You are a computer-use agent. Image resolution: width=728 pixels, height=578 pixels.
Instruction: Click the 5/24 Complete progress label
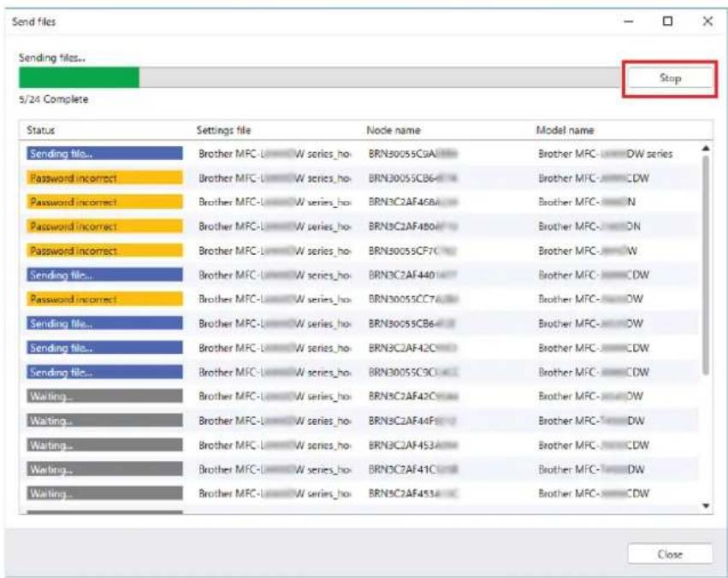pyautogui.click(x=53, y=99)
